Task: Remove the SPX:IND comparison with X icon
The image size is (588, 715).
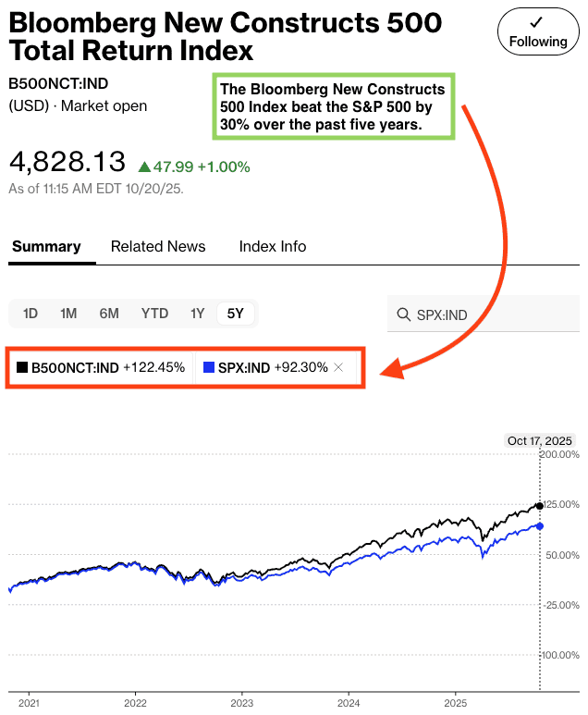Action: click(339, 367)
